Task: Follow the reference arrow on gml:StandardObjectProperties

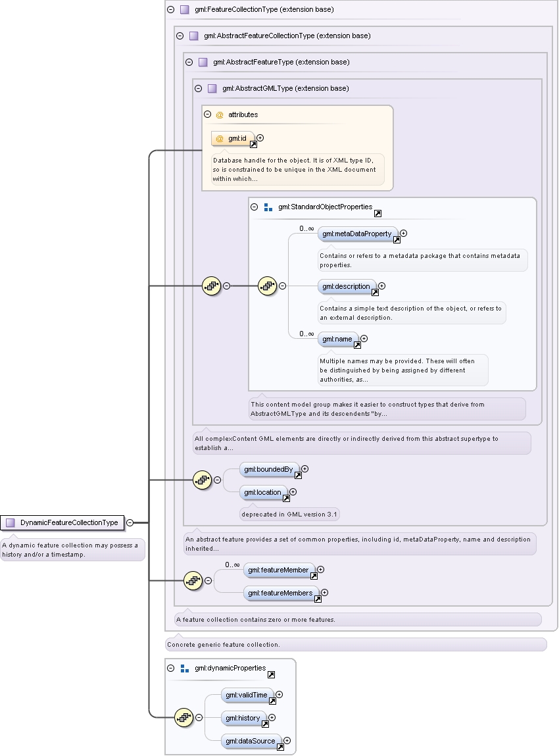Action: click(x=377, y=214)
